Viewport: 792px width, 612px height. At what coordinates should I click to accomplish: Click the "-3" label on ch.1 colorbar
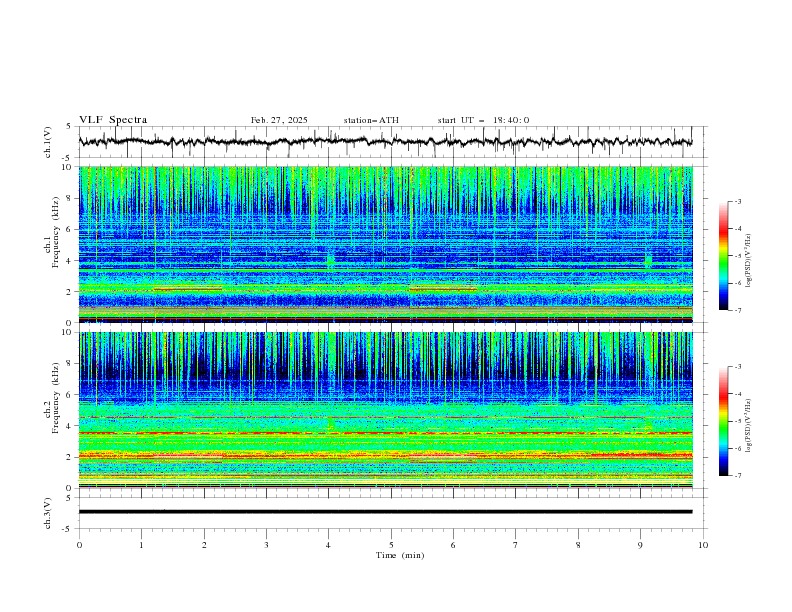(x=738, y=201)
